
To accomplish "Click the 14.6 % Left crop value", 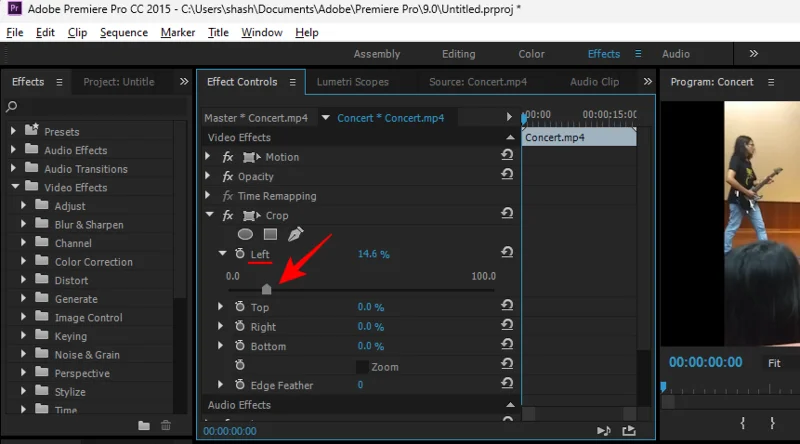I will pos(373,255).
